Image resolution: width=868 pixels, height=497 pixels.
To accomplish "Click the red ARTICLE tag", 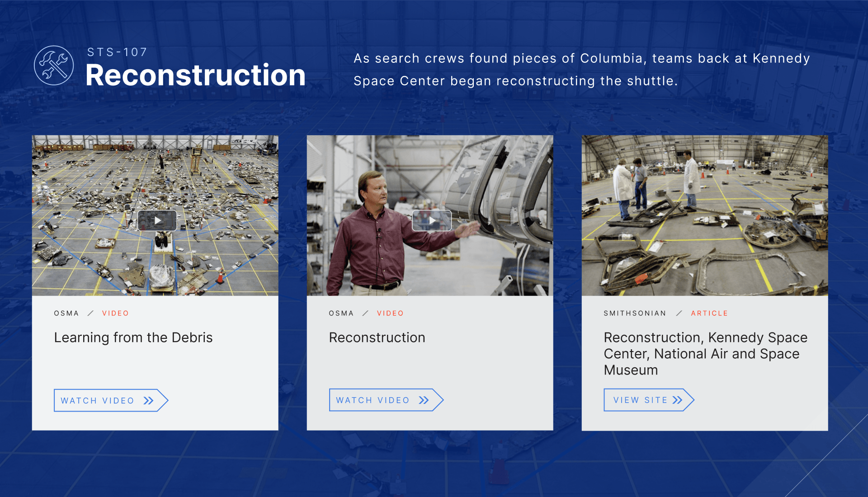I will click(709, 313).
